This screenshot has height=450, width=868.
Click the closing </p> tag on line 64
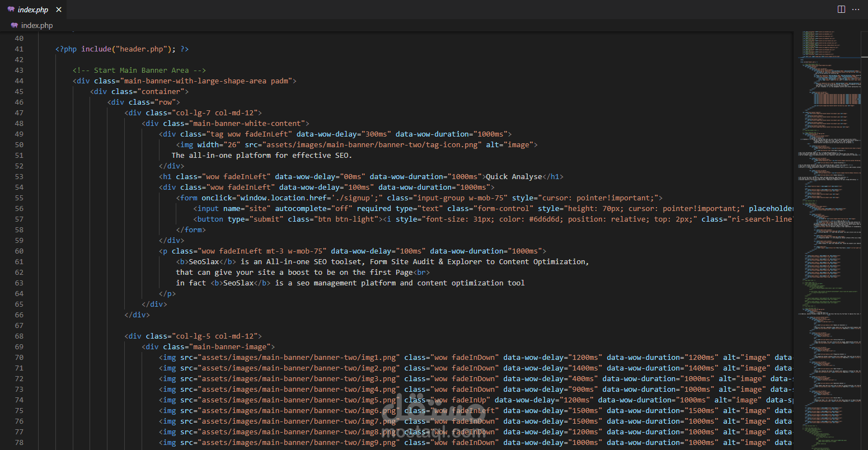point(167,293)
